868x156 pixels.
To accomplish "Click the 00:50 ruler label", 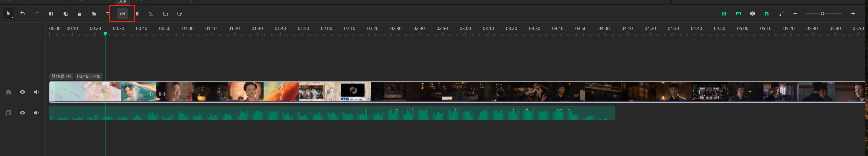I will click(165, 29).
